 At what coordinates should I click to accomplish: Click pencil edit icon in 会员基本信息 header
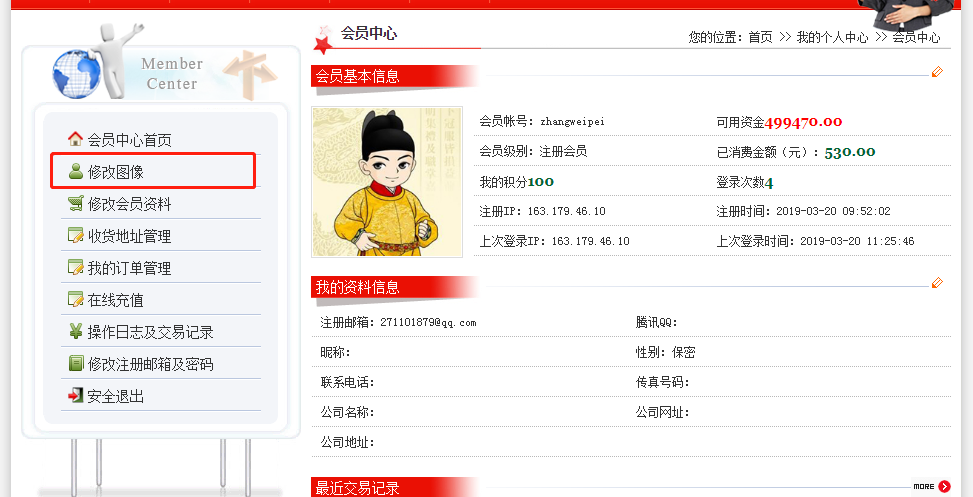tap(937, 72)
